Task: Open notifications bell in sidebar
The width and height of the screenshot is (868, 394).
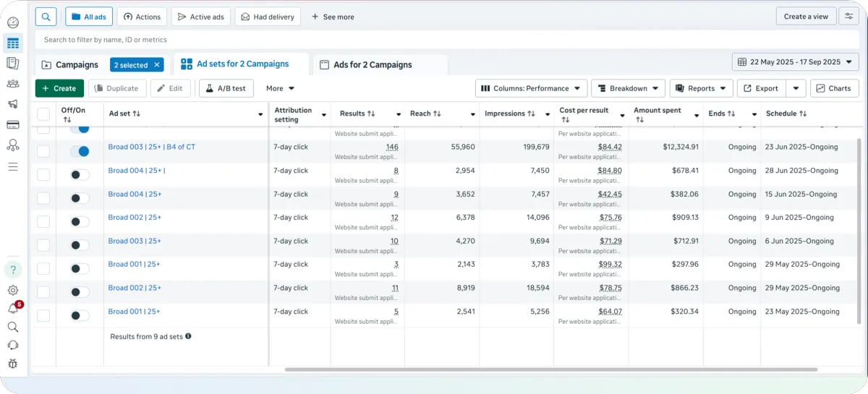Action: coord(13,309)
